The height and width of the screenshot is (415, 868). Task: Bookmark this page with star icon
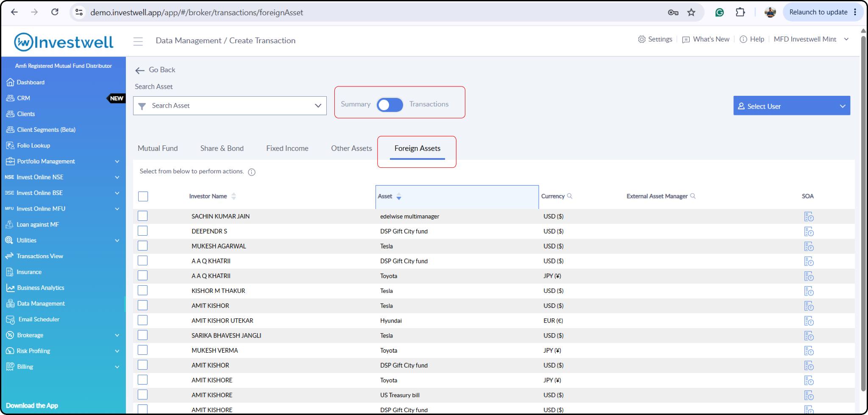(x=691, y=12)
